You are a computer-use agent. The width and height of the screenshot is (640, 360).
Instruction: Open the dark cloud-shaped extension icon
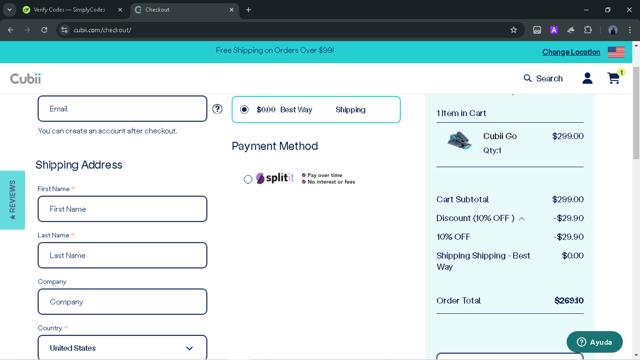pos(571,30)
